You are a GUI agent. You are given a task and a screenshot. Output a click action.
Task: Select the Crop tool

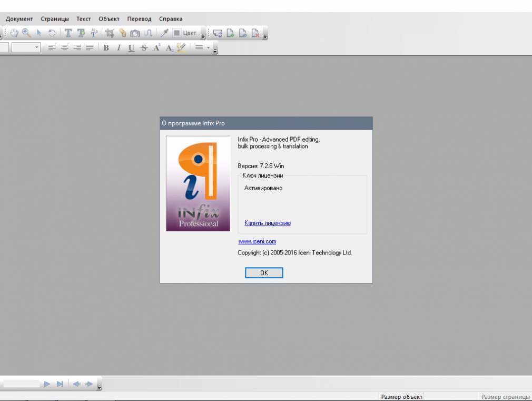pos(110,33)
